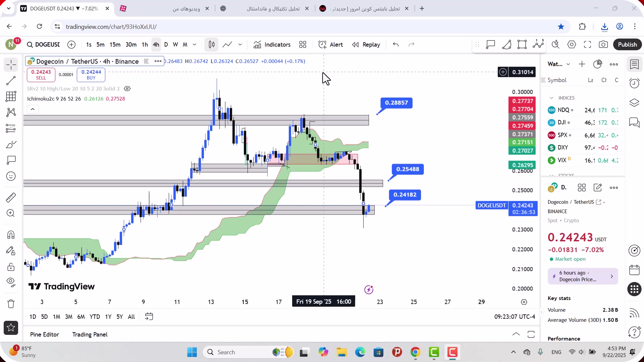Select NDQ in the watchlist
The image size is (644, 362).
coord(583,110)
